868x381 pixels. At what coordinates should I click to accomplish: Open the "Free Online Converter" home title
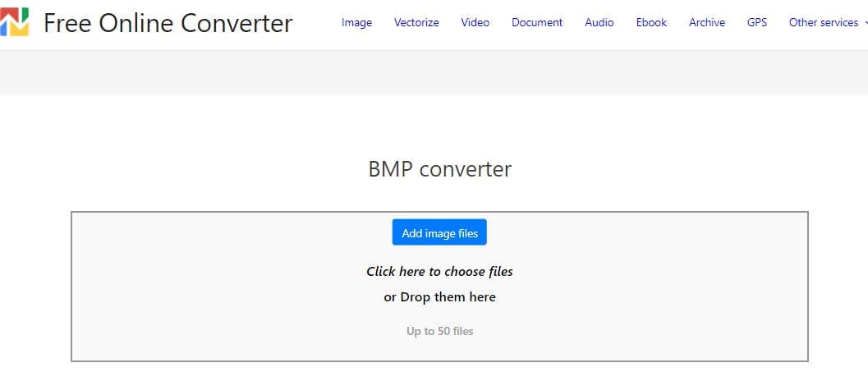168,23
